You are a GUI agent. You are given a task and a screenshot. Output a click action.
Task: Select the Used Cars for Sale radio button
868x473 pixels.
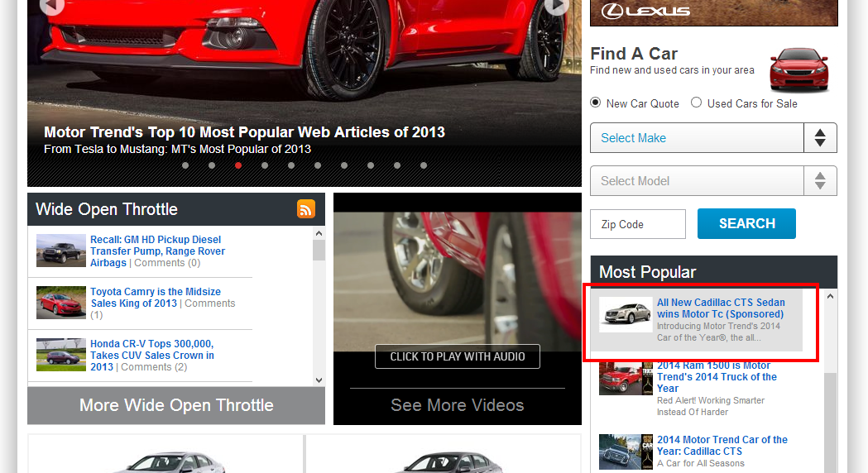(x=696, y=103)
